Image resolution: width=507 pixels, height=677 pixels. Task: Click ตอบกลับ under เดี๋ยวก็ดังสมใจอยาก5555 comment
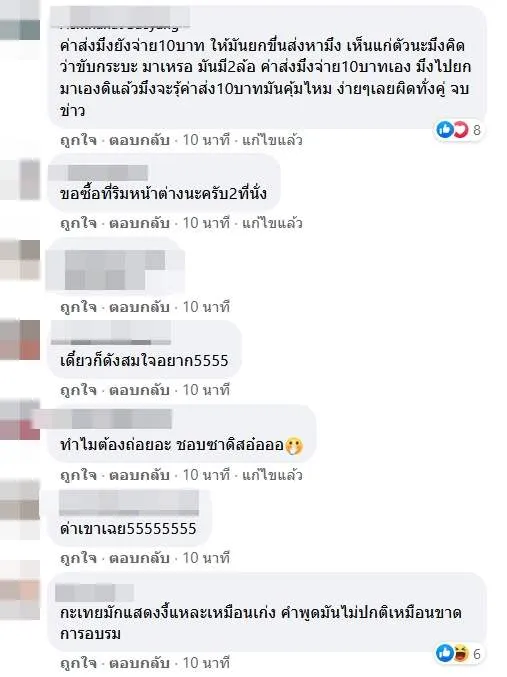pos(139,390)
